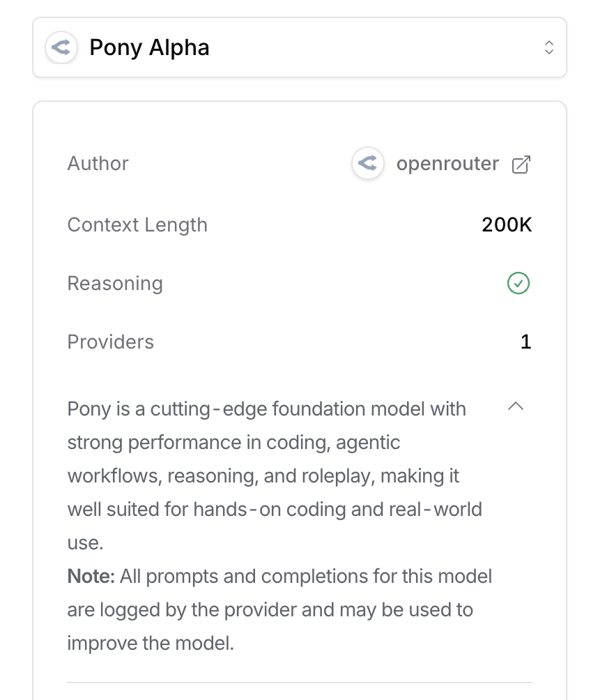Screen dimensions: 591x700
Task: Click the Note about prompt logging
Action: [279, 609]
